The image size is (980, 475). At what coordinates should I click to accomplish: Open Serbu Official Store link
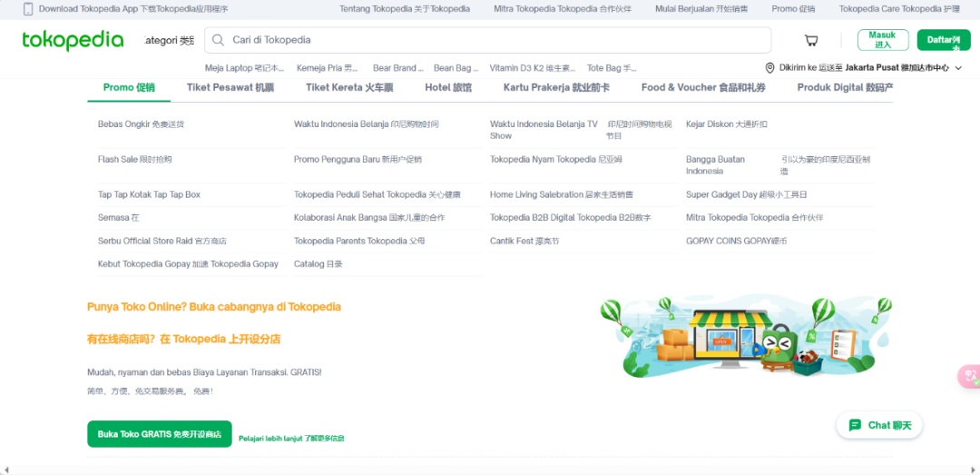click(162, 241)
